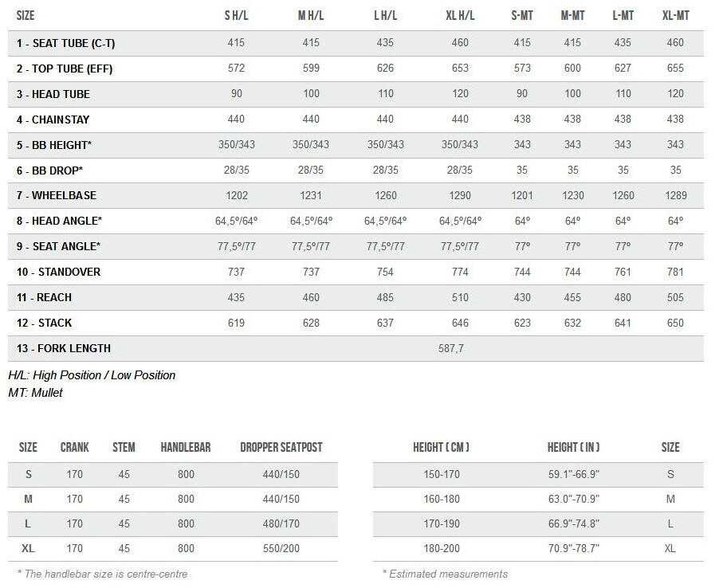Click the 150-170 height range cell
Viewport: 715px width, 588px height.
[x=442, y=474]
